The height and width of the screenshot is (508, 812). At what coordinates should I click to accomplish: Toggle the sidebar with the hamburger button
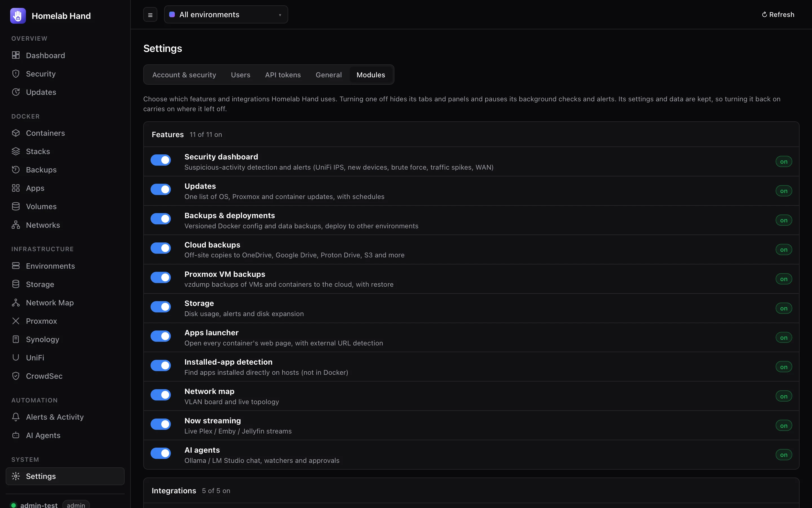coord(150,15)
